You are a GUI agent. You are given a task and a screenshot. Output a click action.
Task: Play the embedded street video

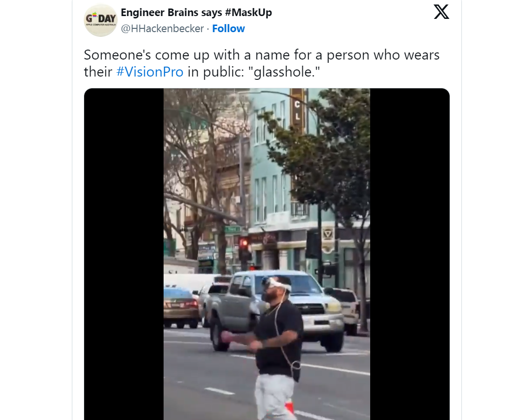(x=267, y=254)
